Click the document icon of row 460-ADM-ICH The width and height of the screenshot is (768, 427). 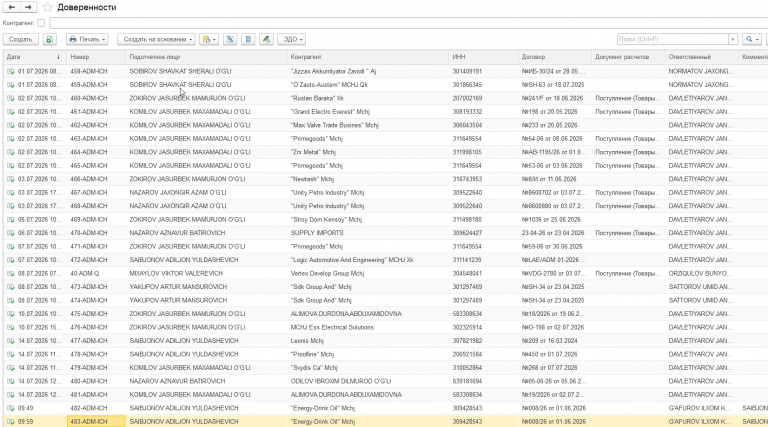11,98
